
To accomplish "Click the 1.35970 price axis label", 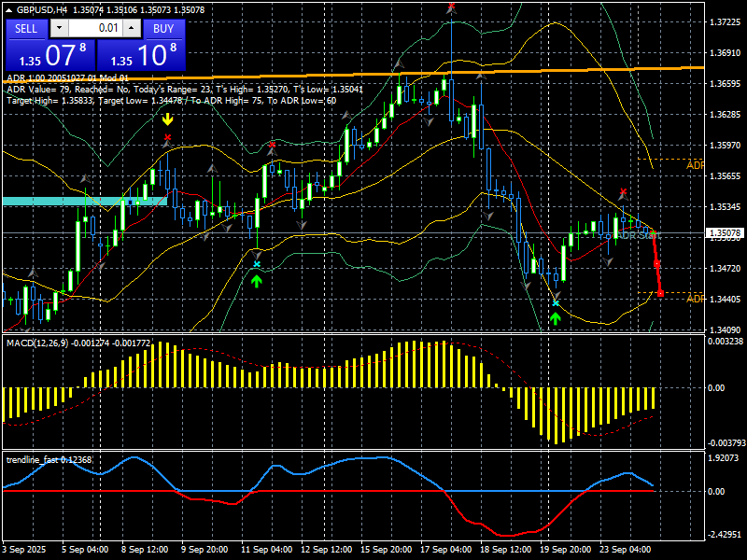I will (726, 146).
